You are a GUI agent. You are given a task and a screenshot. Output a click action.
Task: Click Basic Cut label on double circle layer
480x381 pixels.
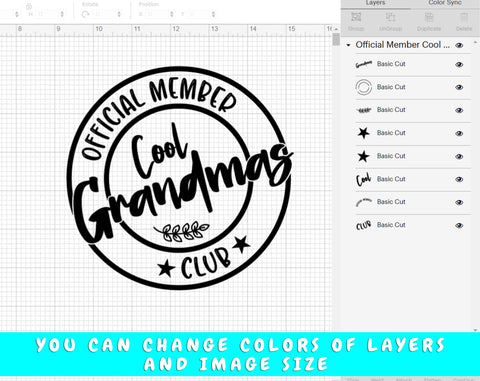coord(391,87)
